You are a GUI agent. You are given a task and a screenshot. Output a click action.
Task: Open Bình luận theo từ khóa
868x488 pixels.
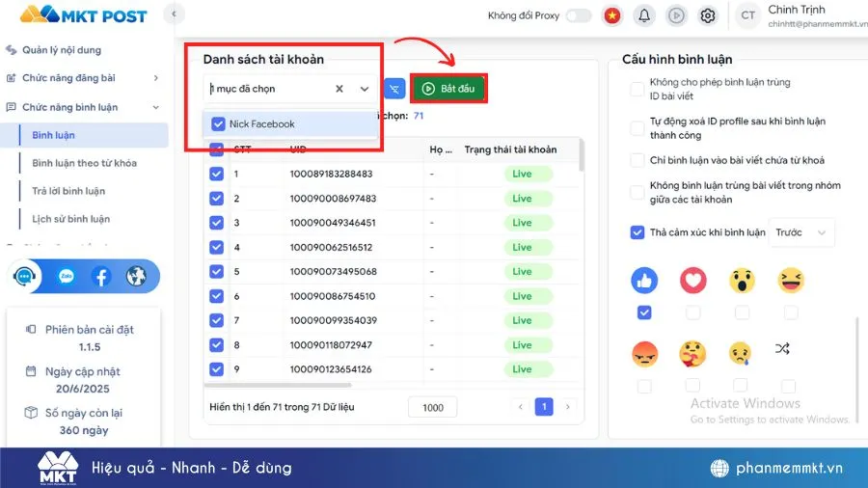click(84, 163)
